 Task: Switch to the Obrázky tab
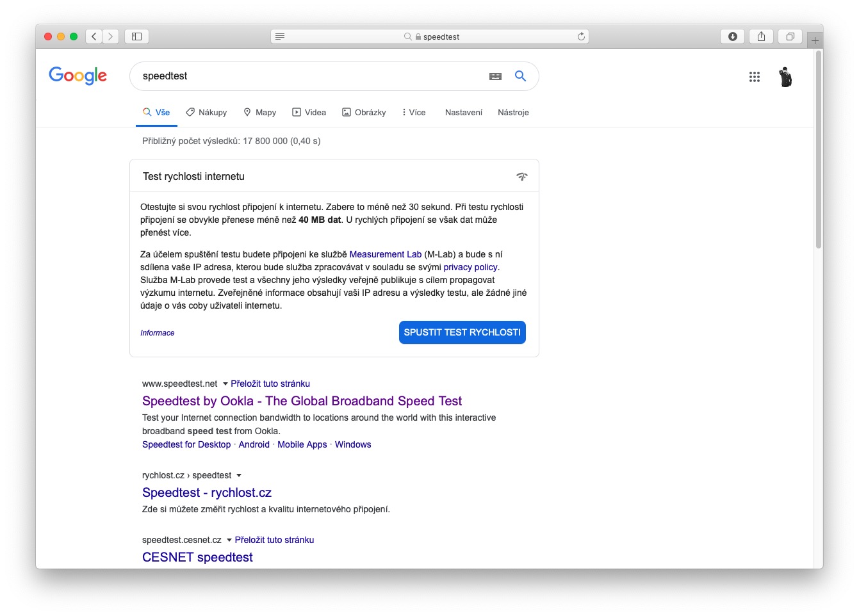click(364, 113)
